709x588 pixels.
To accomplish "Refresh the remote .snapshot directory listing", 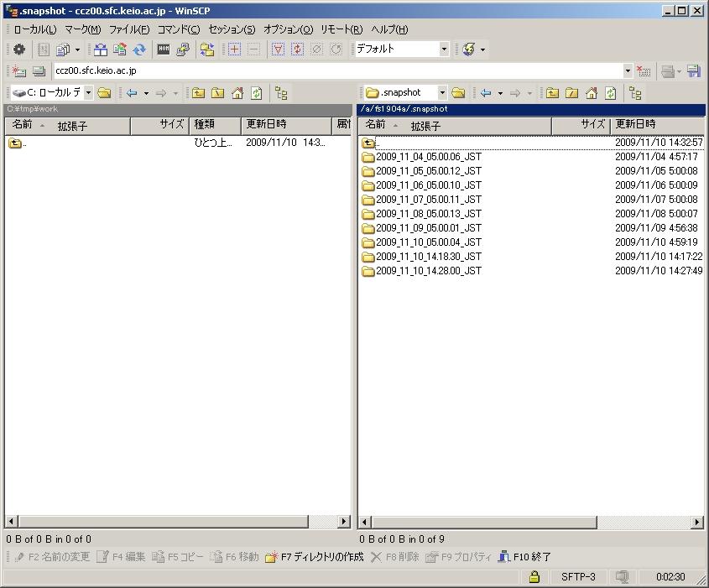I will (610, 93).
